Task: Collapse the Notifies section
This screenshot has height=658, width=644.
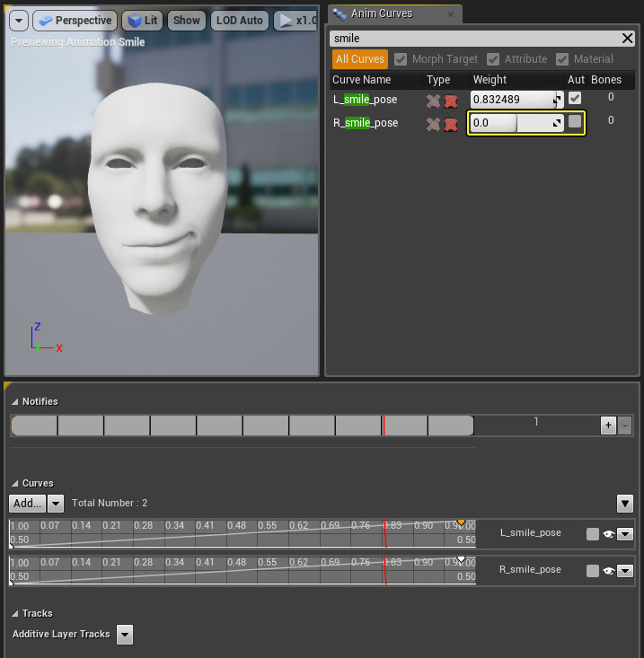Action: pyautogui.click(x=15, y=402)
